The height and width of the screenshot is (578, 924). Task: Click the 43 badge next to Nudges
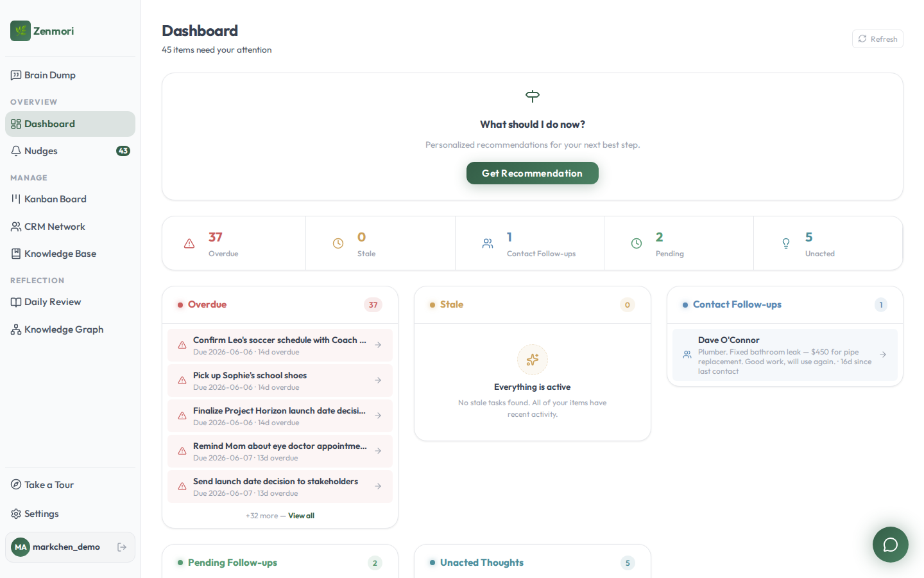point(123,151)
